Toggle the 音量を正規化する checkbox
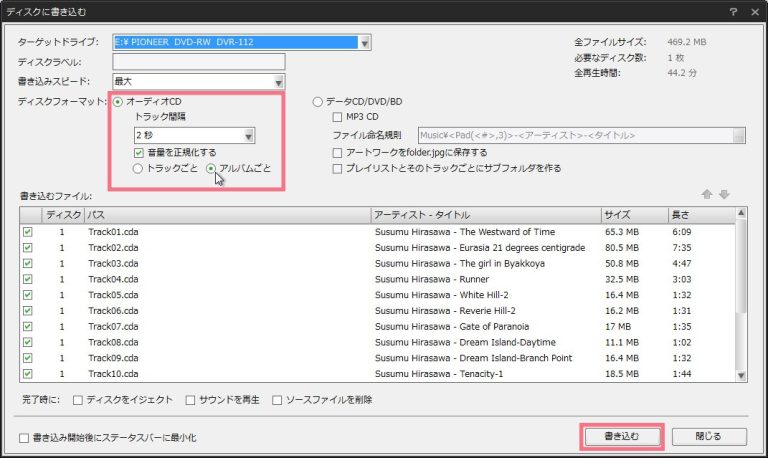768x458 pixels. [139, 153]
